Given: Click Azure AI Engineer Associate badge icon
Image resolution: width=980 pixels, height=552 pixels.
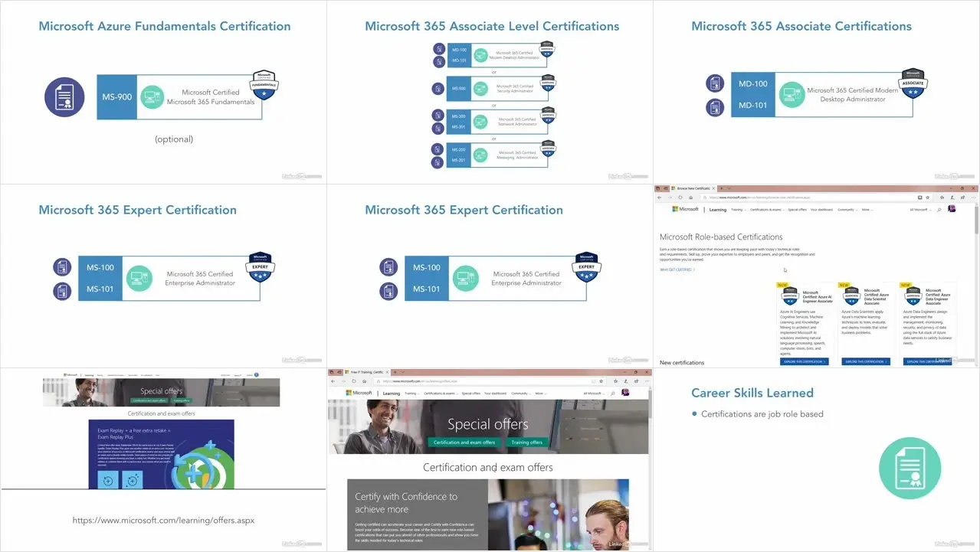Looking at the screenshot, I should pyautogui.click(x=789, y=296).
